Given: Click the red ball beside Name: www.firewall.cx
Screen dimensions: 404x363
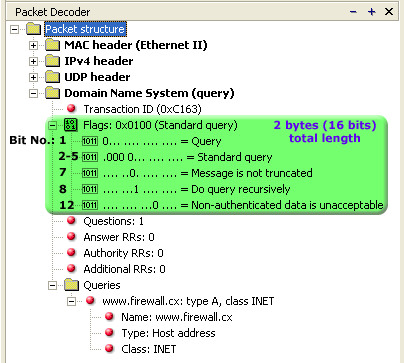Looking at the screenshot, I should (x=109, y=316).
